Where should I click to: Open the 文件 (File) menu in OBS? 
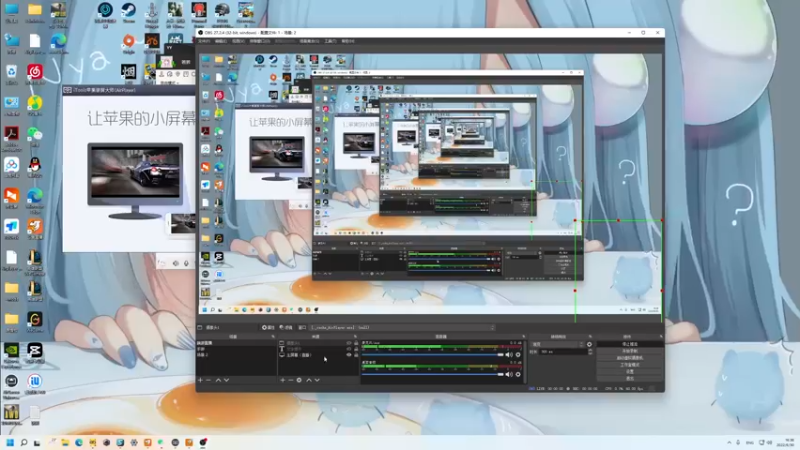pos(204,41)
